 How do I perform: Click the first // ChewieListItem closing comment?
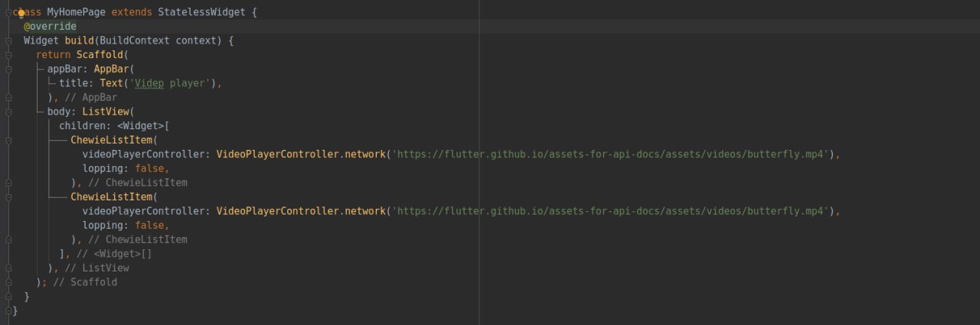coord(138,183)
